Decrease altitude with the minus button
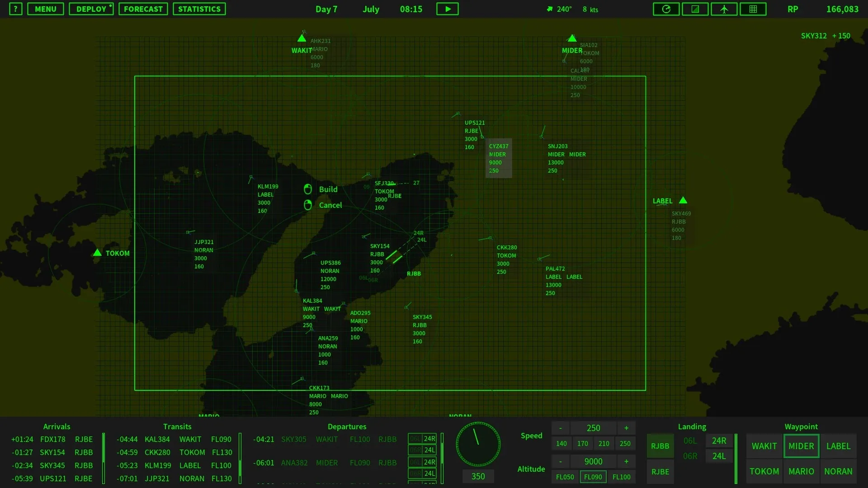 561,461
